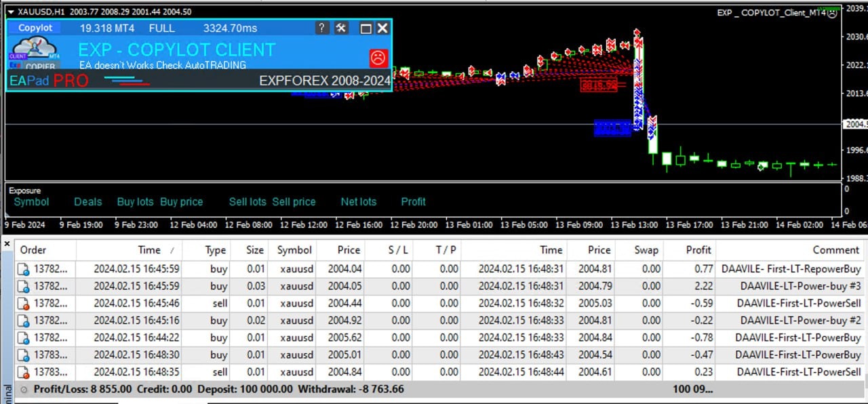Viewport: 868px width, 404px height.
Task: Click the red sell order icon for the last order
Action: click(24, 371)
